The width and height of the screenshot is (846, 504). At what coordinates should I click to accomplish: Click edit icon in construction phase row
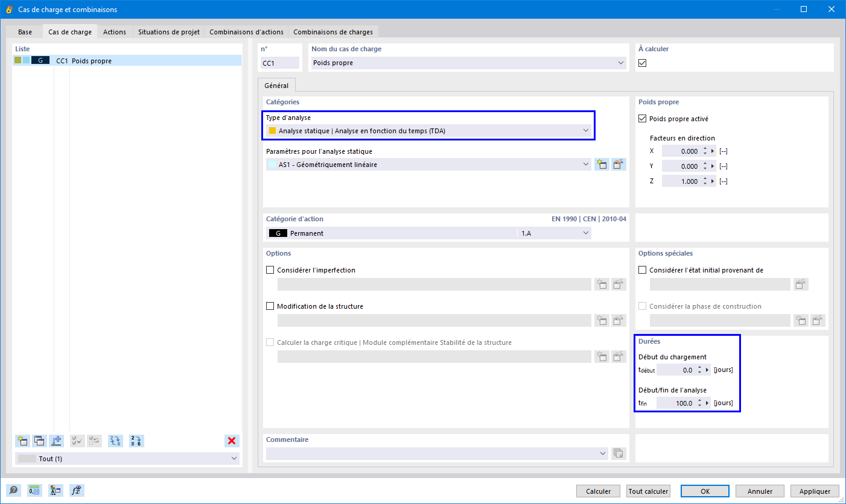pos(818,321)
